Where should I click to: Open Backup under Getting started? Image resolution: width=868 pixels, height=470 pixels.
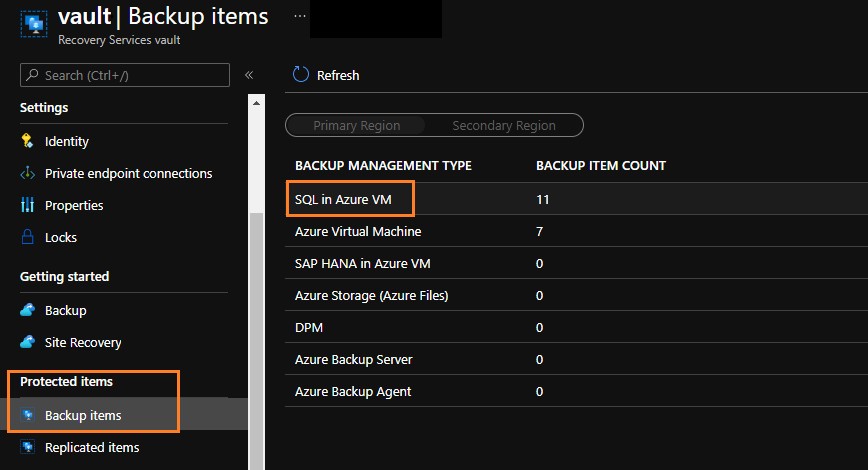(65, 311)
